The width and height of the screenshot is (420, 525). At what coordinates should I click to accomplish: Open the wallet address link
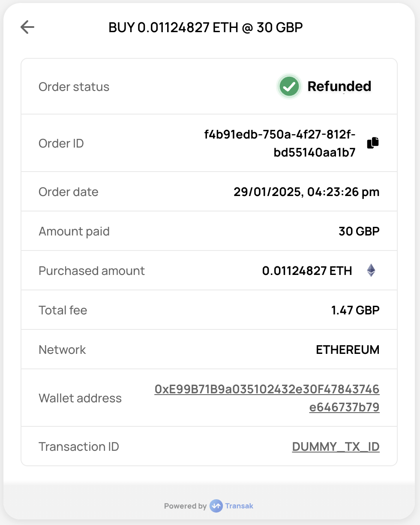tap(267, 398)
